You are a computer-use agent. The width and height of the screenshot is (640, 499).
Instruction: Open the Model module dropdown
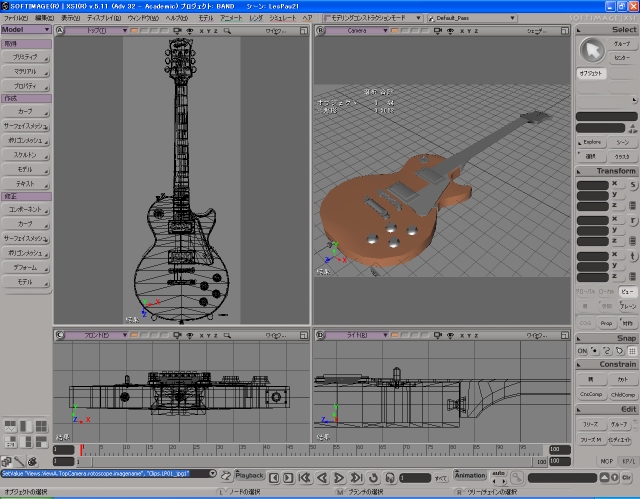[x=26, y=30]
